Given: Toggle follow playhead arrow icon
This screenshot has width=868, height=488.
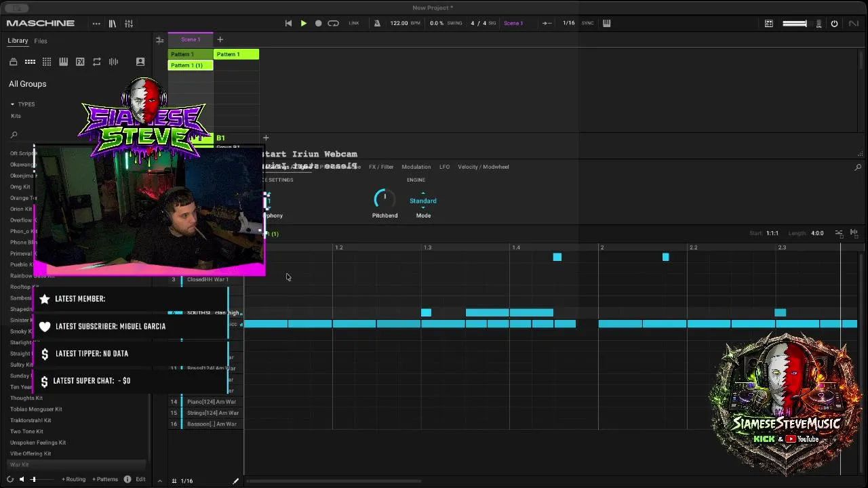Looking at the screenshot, I should pos(547,23).
